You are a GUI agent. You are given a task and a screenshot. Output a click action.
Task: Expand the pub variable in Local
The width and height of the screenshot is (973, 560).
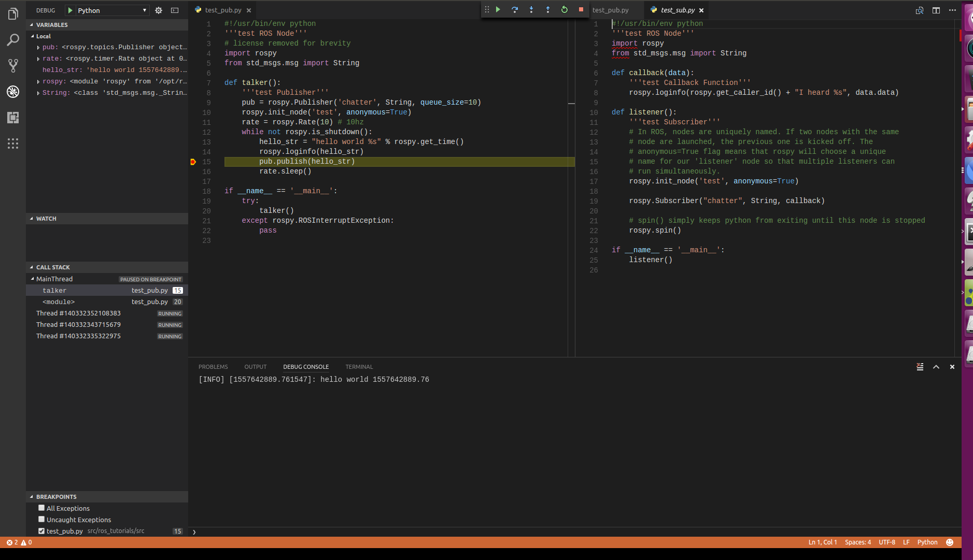pos(38,47)
